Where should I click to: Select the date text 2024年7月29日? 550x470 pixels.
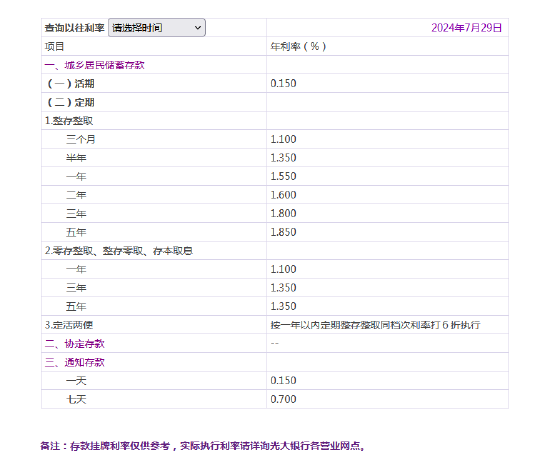pos(467,28)
